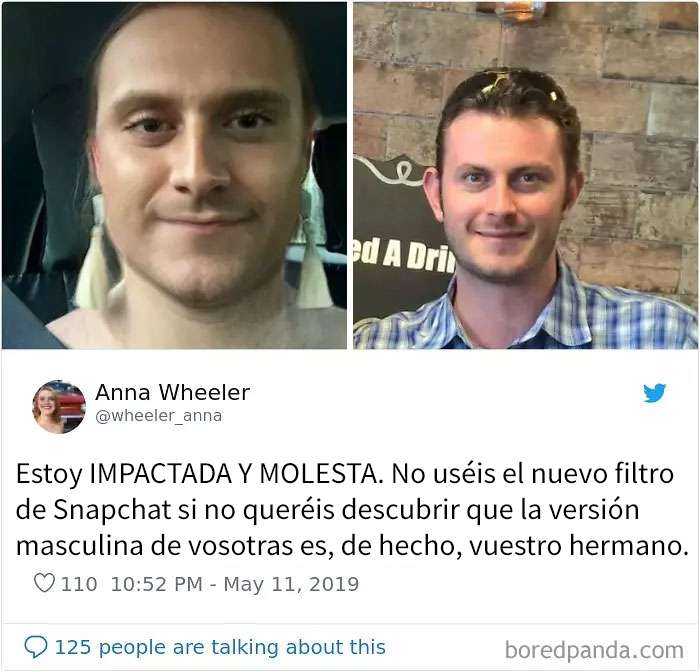700x672 pixels.
Task: Click the 'A Dri' sign in right photo
Action: click(x=403, y=256)
